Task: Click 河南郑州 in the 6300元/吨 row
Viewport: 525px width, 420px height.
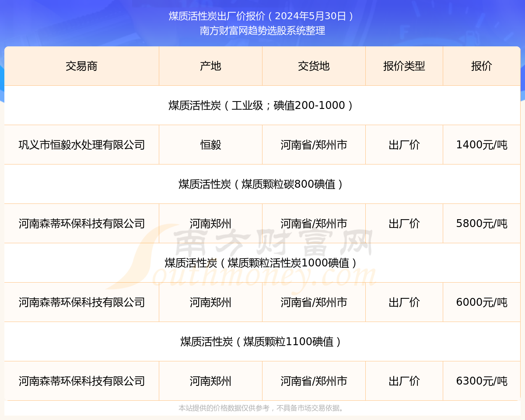Action: [x=210, y=381]
